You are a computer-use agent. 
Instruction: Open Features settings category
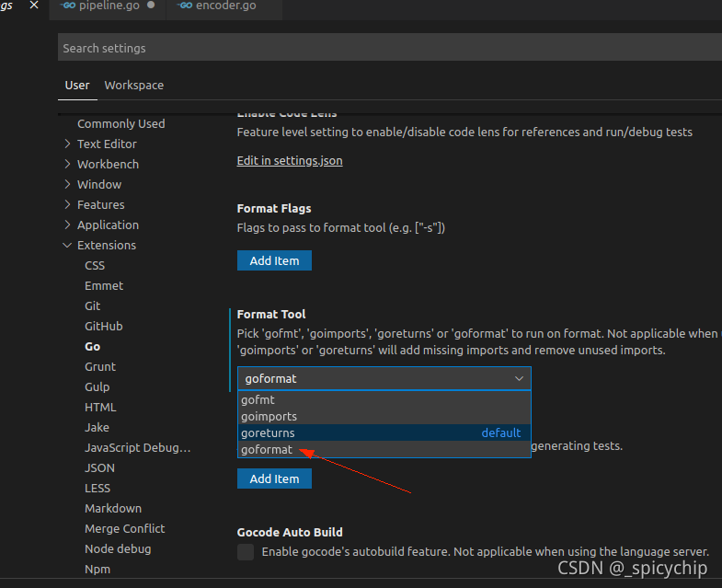pos(101,205)
